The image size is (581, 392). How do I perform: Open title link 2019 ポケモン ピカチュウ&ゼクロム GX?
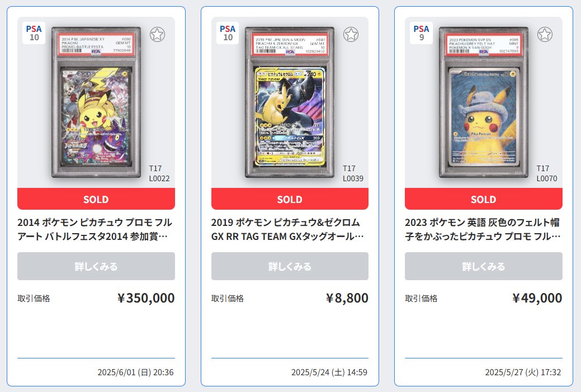coord(287,229)
